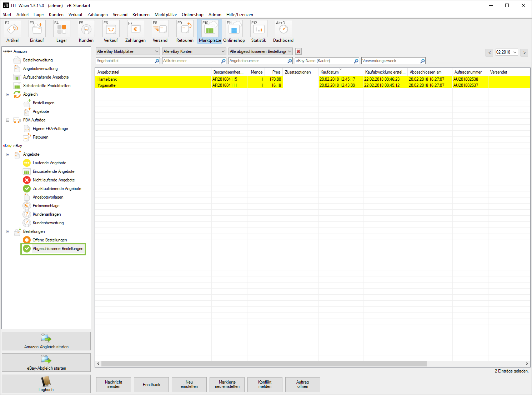Click the Nachricht senden button
532x395 pixels.
(114, 384)
